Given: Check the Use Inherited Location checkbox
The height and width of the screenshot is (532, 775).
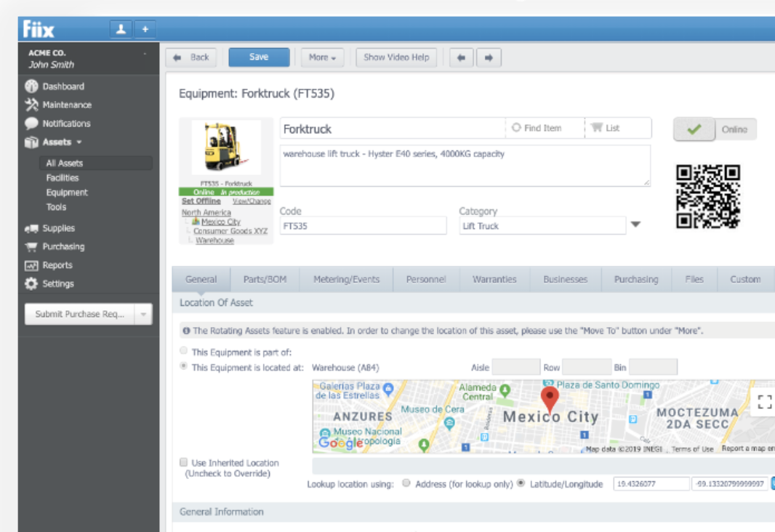Looking at the screenshot, I should click(x=184, y=462).
